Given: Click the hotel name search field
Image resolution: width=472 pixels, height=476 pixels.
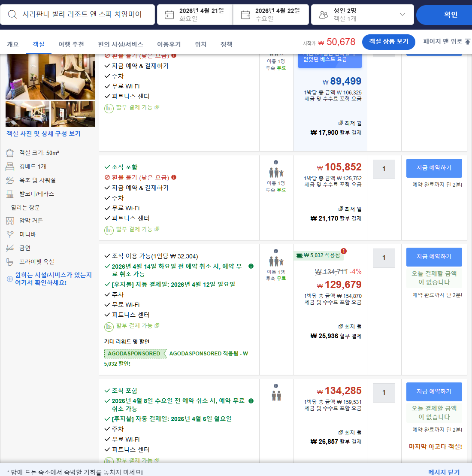Looking at the screenshot, I should pyautogui.click(x=77, y=14).
